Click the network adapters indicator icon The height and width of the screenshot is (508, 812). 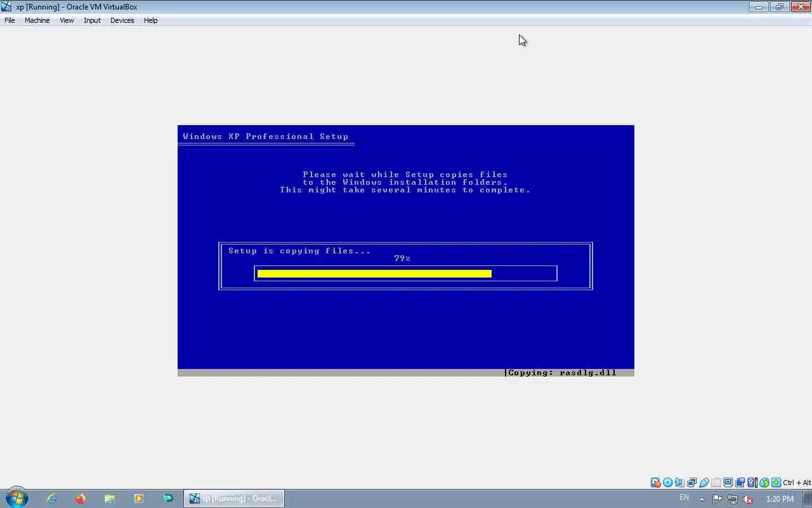(691, 483)
